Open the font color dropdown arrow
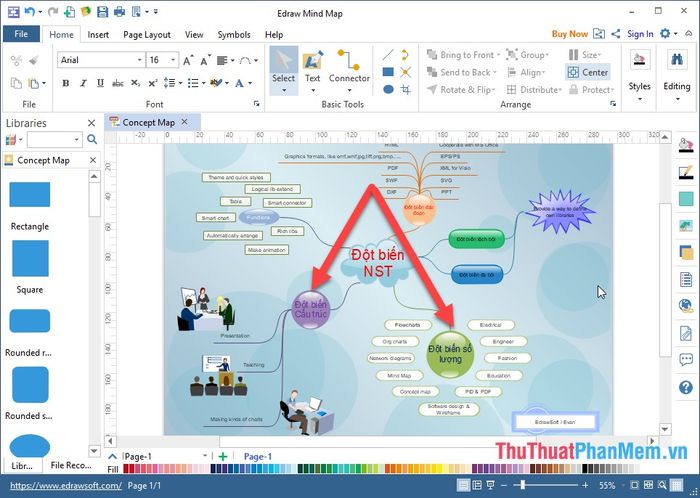700x498 pixels. pos(250,83)
